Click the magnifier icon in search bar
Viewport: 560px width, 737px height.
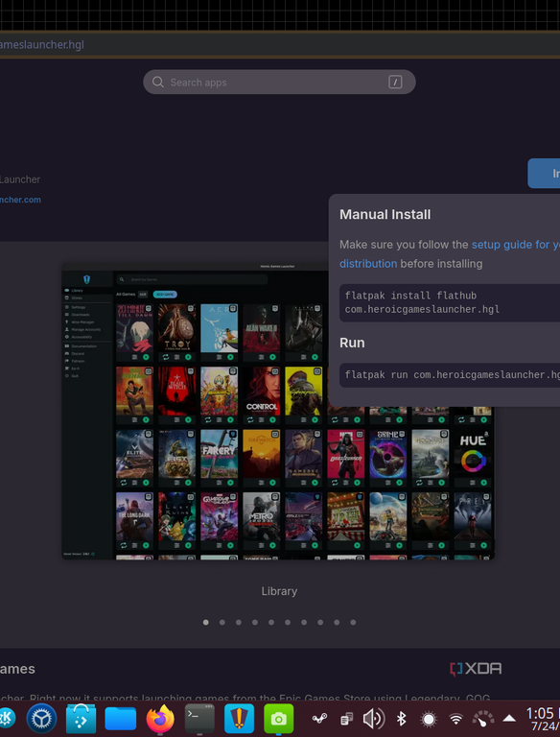tap(158, 83)
